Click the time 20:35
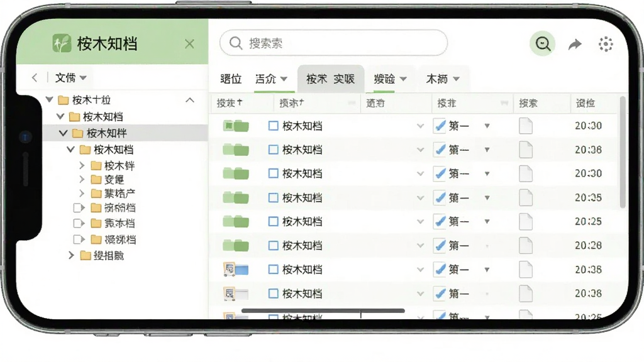The image size is (644, 362). [x=588, y=198]
